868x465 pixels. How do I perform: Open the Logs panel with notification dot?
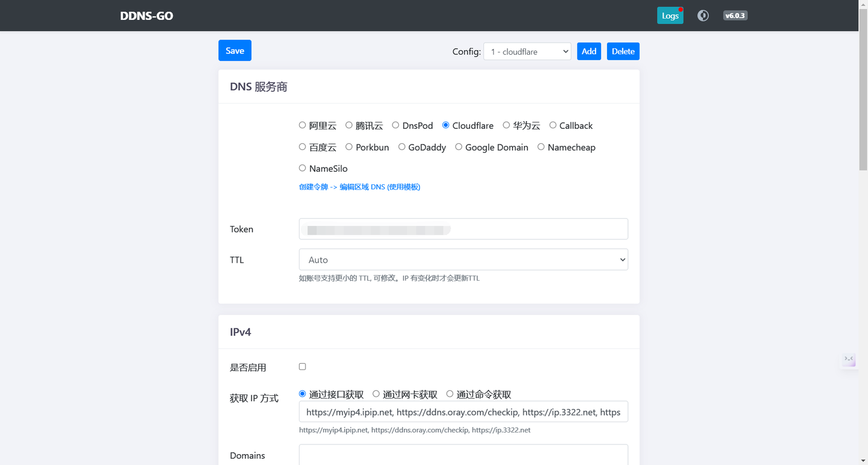point(670,15)
